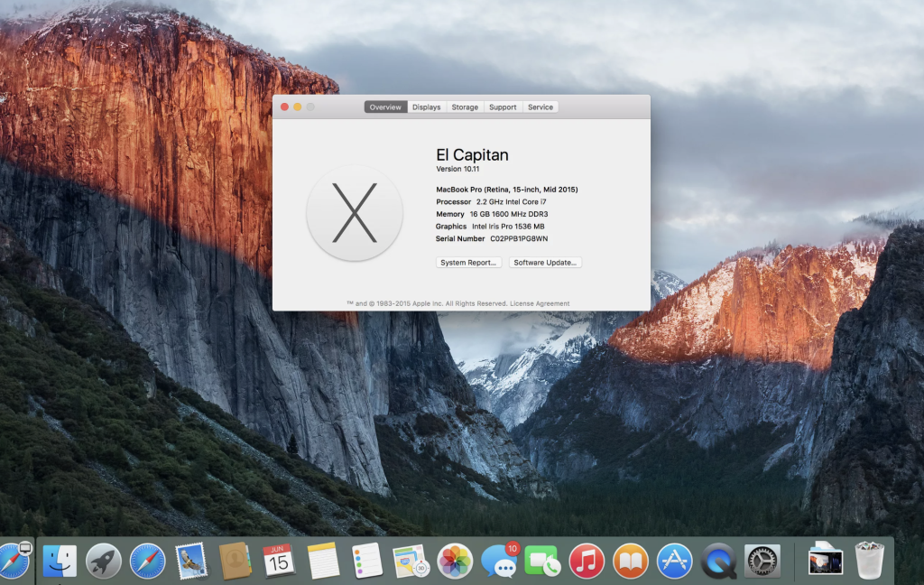Open the License Agreement link
The height and width of the screenshot is (585, 924).
[540, 303]
